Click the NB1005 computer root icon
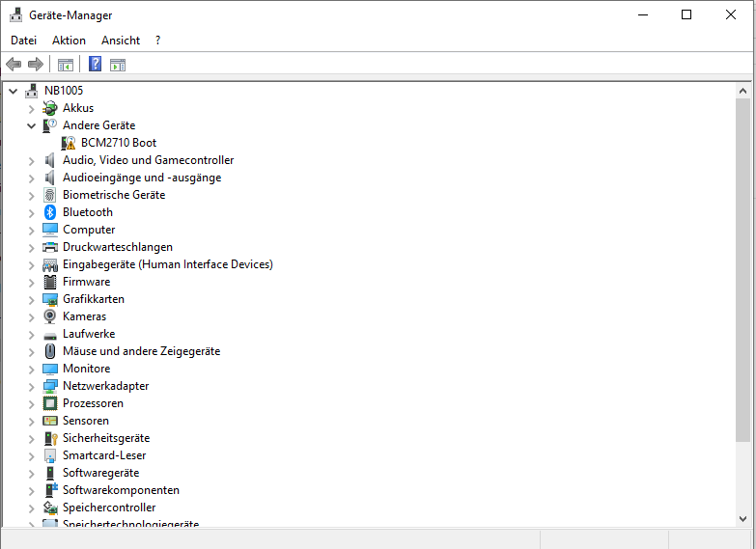 click(31, 90)
